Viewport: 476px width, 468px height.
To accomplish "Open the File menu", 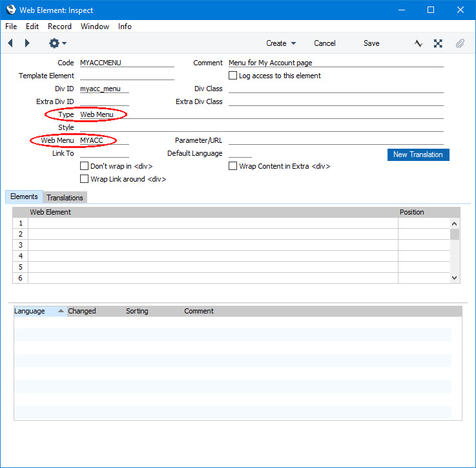I will tap(11, 27).
